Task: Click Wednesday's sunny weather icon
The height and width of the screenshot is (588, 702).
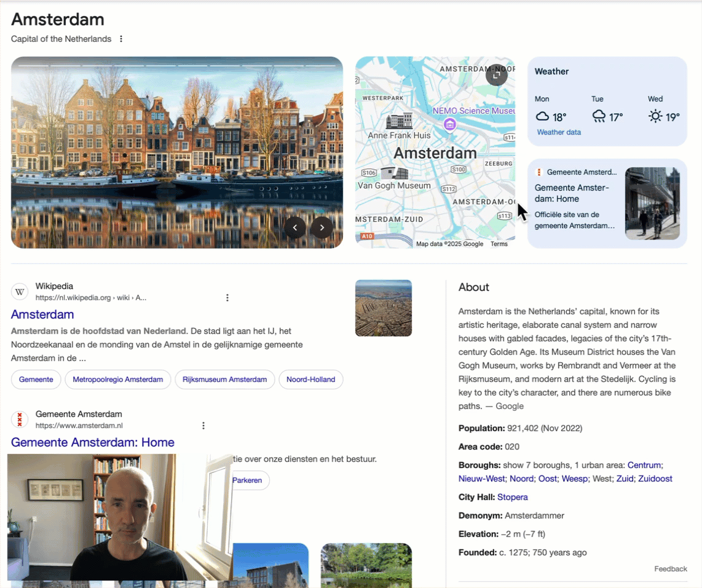Action: tap(655, 116)
